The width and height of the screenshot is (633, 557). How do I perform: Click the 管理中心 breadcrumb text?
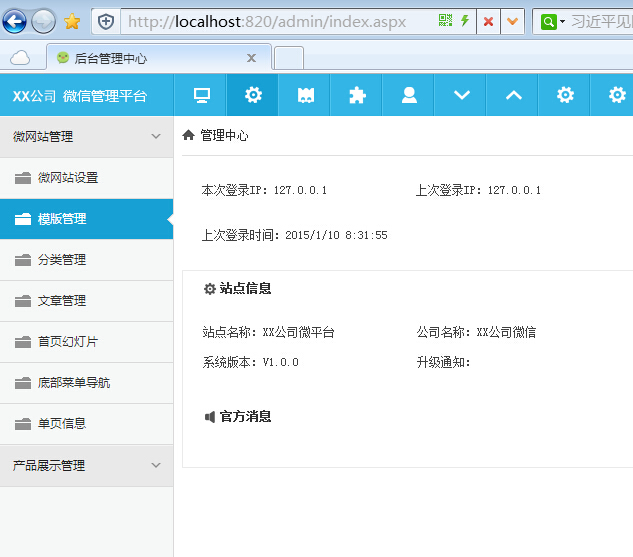pyautogui.click(x=224, y=135)
